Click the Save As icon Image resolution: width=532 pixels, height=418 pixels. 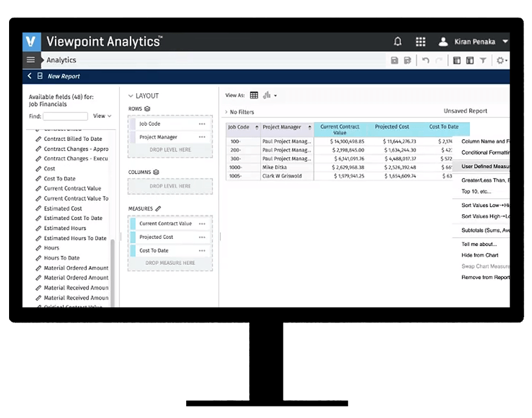point(407,60)
